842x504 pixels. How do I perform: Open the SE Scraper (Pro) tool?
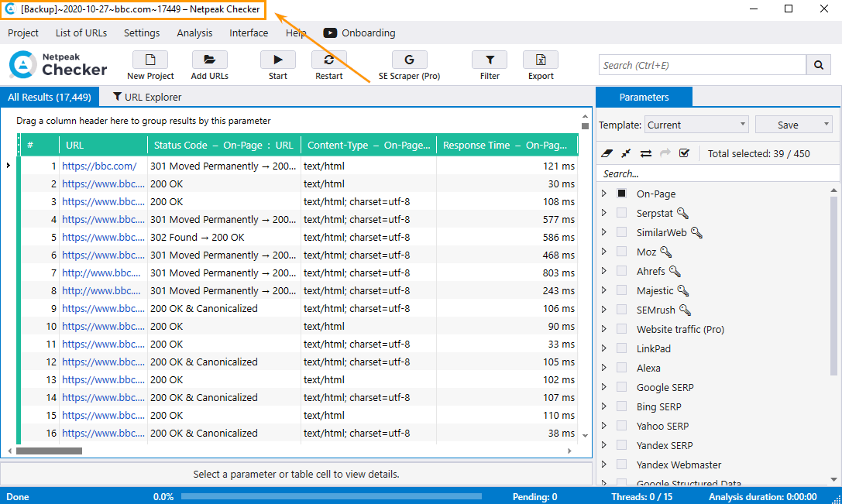click(409, 60)
